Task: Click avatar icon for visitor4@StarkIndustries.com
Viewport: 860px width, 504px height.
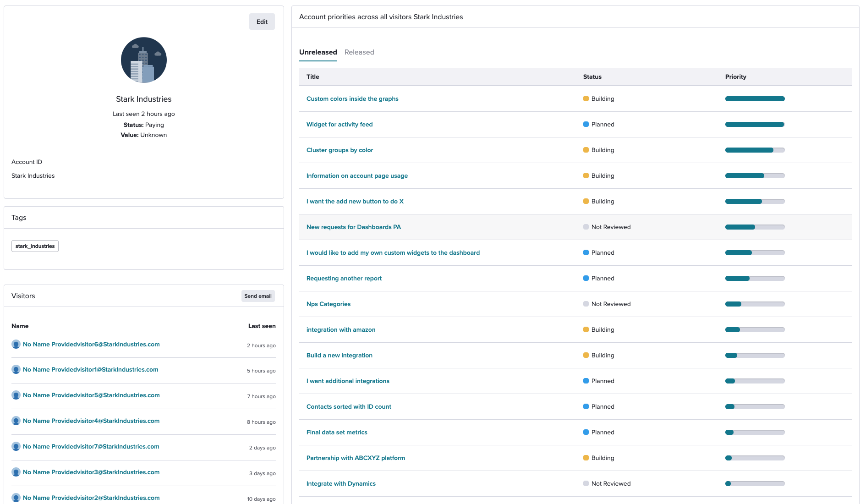Action: tap(16, 421)
